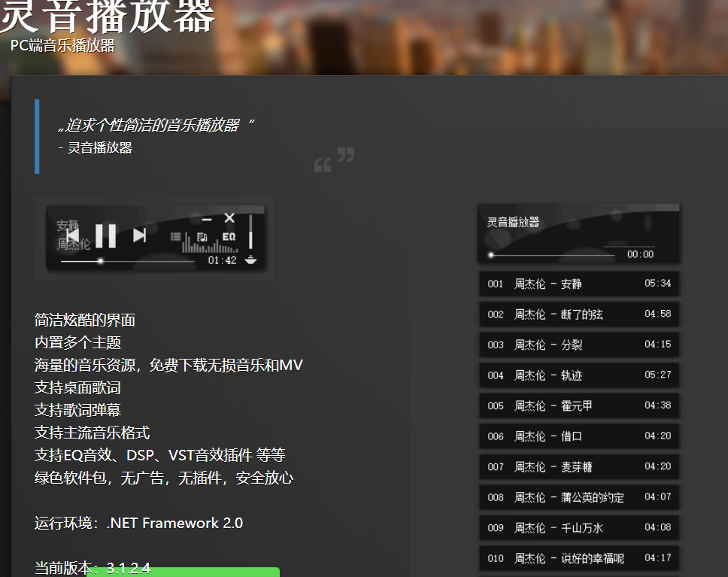
Task: Click the quote 追求个性简洁的音乐播放器
Action: [x=156, y=125]
